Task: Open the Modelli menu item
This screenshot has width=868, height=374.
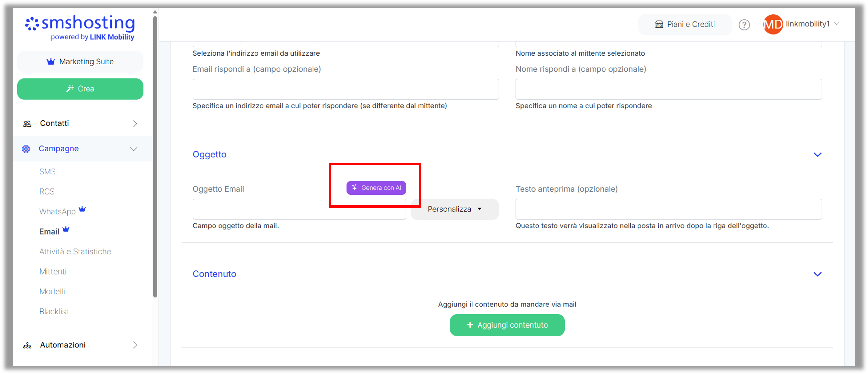Action: click(52, 291)
